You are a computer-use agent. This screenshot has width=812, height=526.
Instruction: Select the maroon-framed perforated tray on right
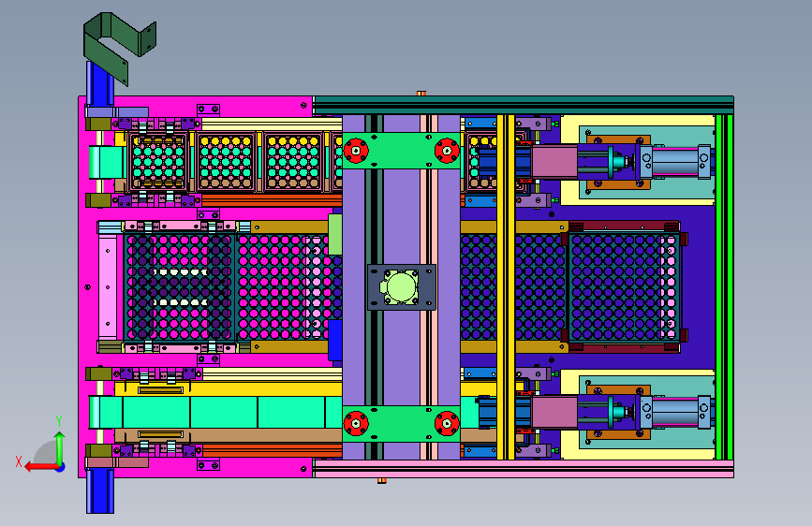(624, 286)
